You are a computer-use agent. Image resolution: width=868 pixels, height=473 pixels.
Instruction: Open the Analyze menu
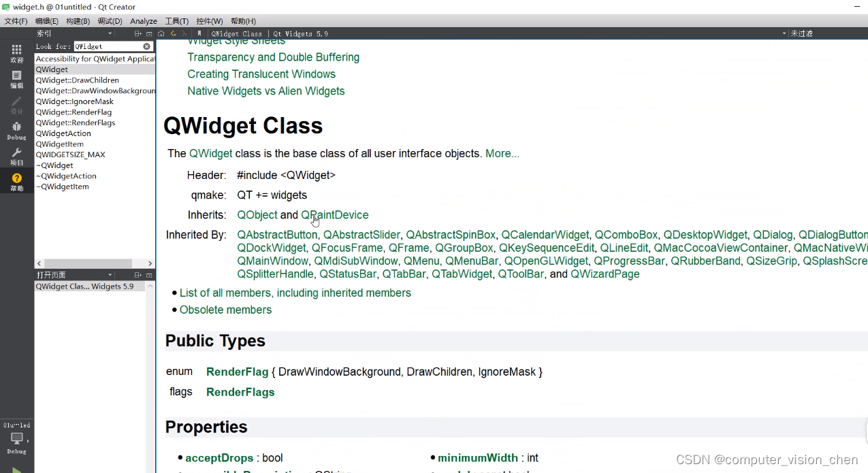point(143,21)
